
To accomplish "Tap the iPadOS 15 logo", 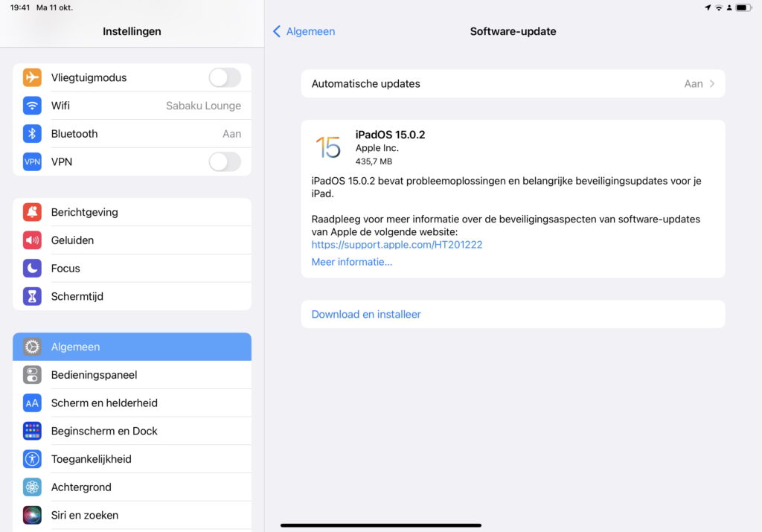I will pyautogui.click(x=327, y=147).
